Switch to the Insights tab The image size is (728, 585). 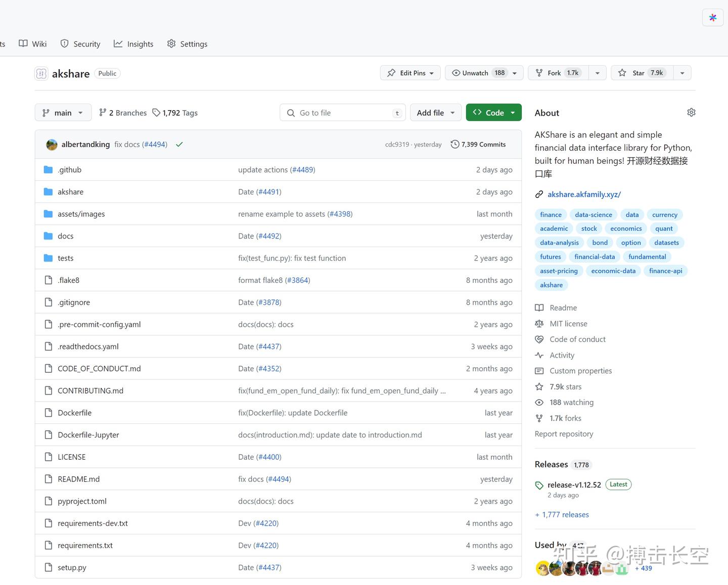click(133, 44)
